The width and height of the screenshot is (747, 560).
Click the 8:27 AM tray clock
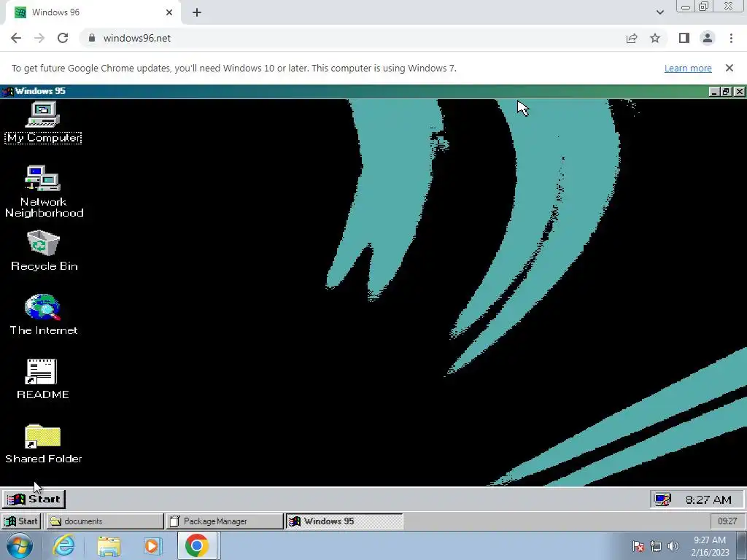point(708,499)
